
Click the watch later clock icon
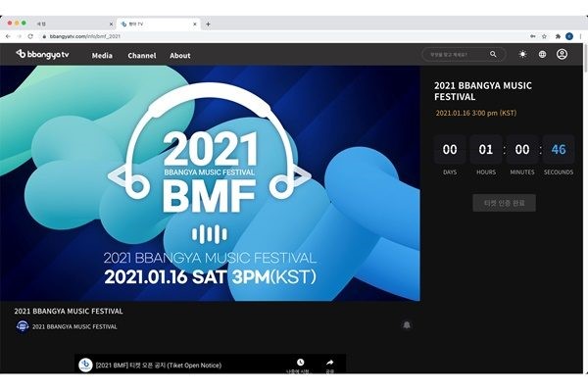point(300,363)
